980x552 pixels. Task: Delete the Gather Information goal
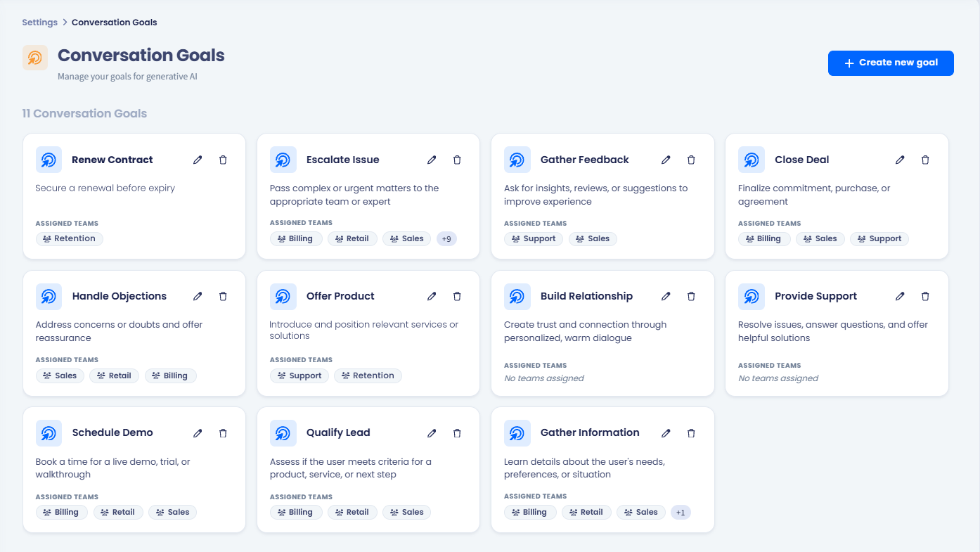pos(691,433)
